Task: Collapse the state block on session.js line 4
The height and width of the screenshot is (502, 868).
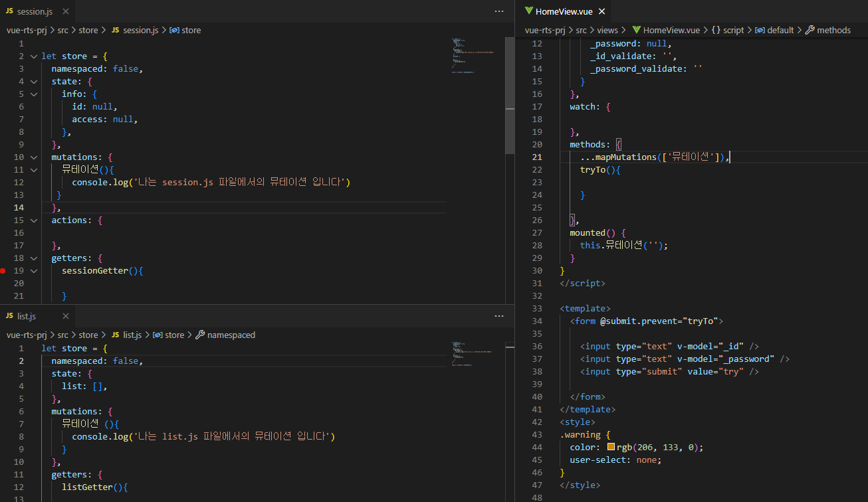Action: pos(34,82)
